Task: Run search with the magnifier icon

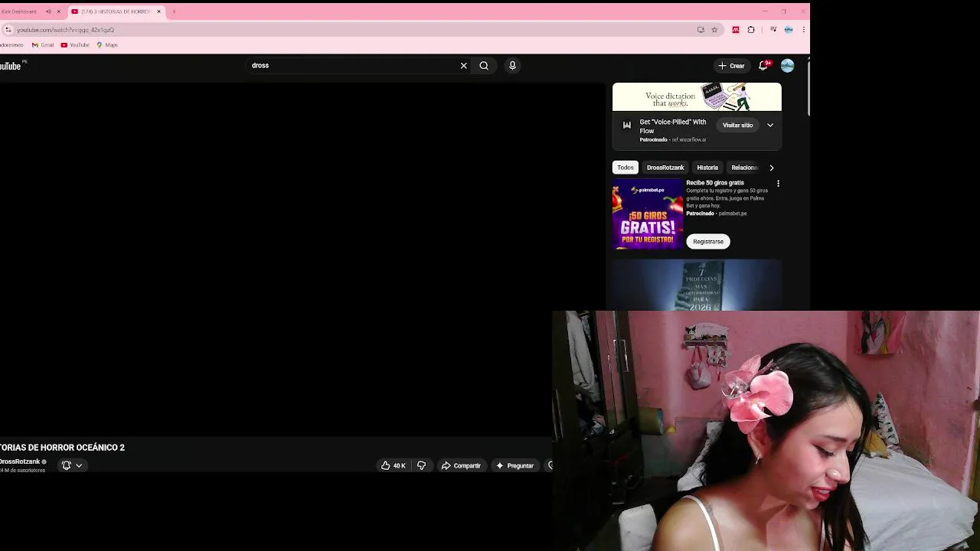Action: coord(484,66)
